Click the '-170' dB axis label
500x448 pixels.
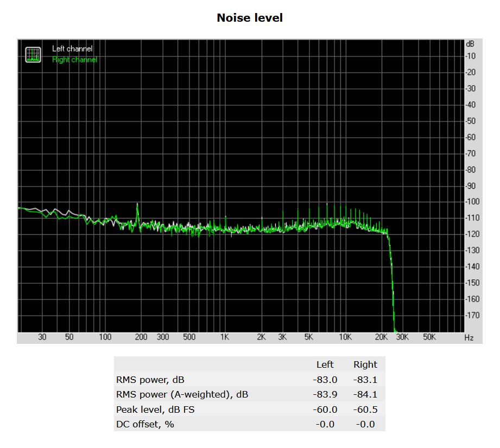click(472, 315)
